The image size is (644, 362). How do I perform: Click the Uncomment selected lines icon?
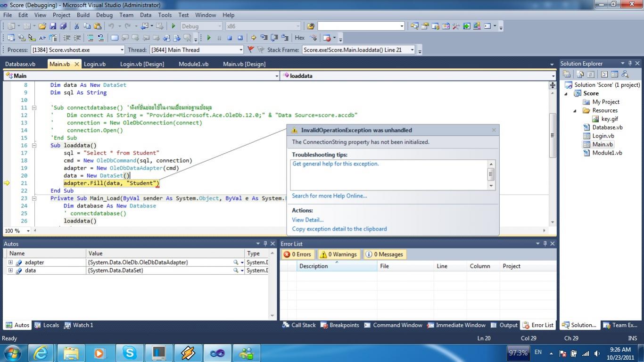pos(100,38)
